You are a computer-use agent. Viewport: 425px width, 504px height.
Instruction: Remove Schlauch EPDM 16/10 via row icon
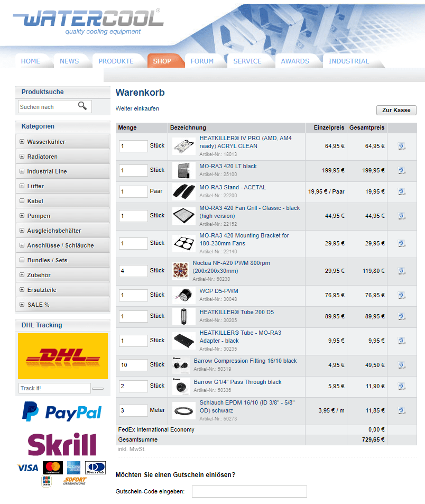point(402,410)
